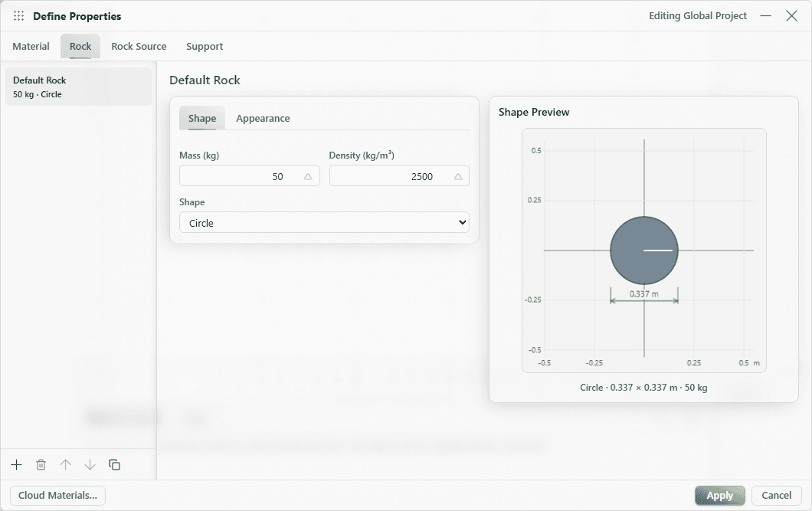Image resolution: width=812 pixels, height=511 pixels.
Task: Click the Define Properties title text
Action: click(x=77, y=16)
